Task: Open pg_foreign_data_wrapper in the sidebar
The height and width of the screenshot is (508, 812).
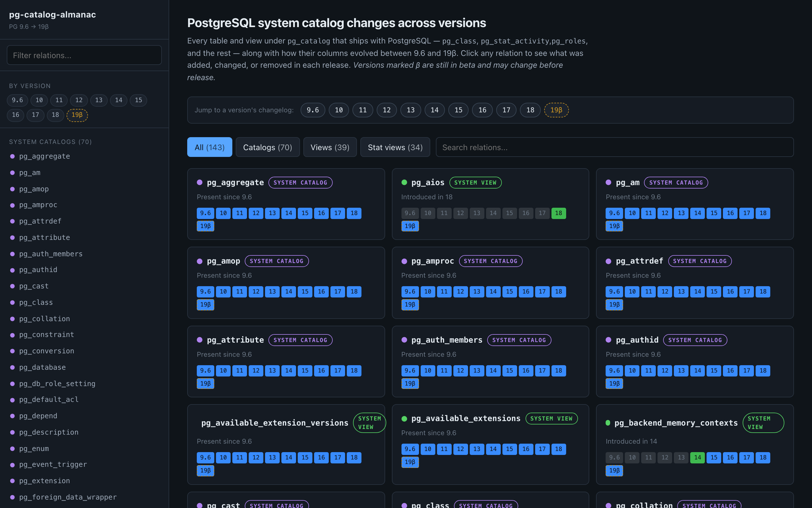Action: click(x=68, y=497)
